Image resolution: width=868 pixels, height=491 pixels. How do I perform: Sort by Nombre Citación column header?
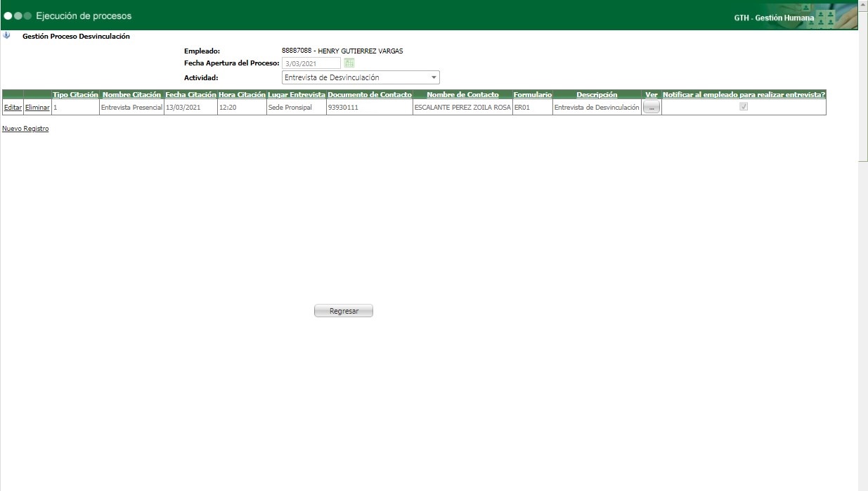tap(131, 94)
